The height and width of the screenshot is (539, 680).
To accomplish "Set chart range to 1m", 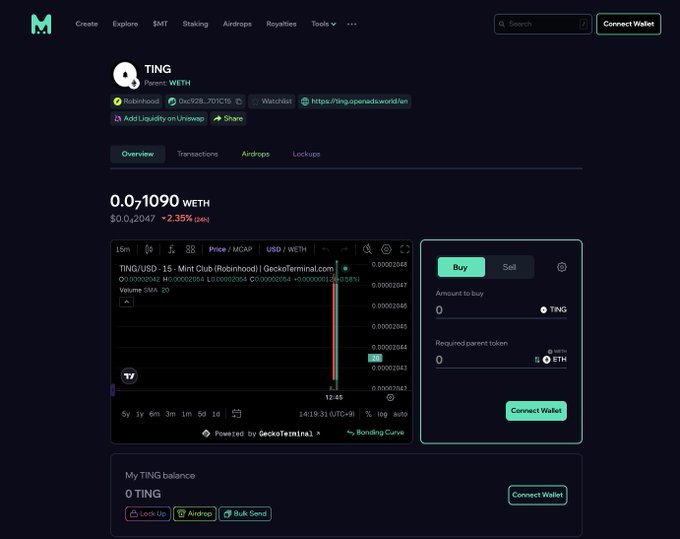I will point(186,414).
